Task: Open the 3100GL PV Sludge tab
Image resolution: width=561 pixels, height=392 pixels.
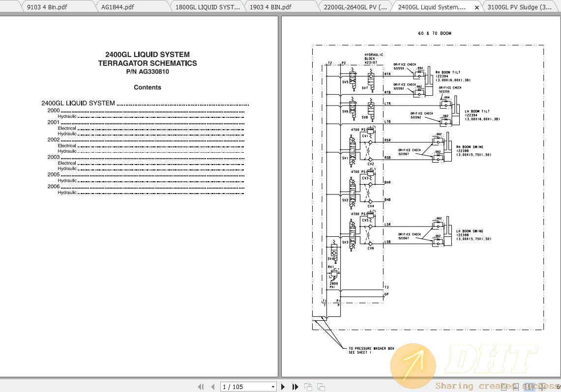Action: [x=520, y=7]
